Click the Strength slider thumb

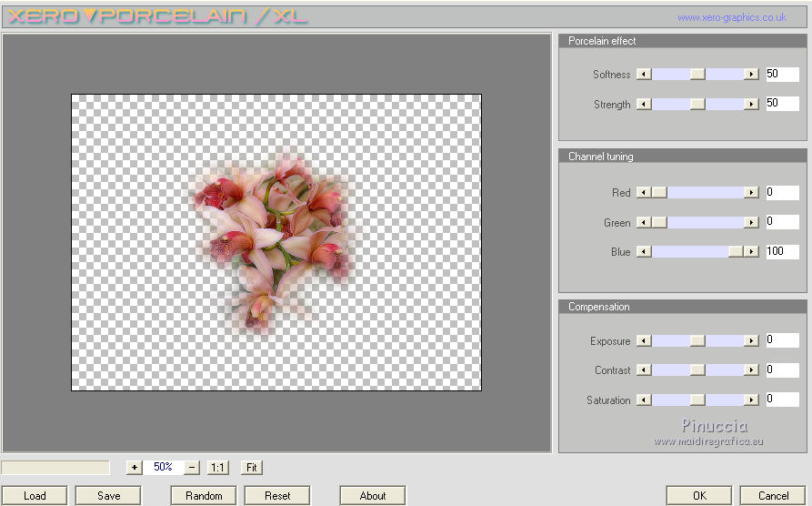697,105
